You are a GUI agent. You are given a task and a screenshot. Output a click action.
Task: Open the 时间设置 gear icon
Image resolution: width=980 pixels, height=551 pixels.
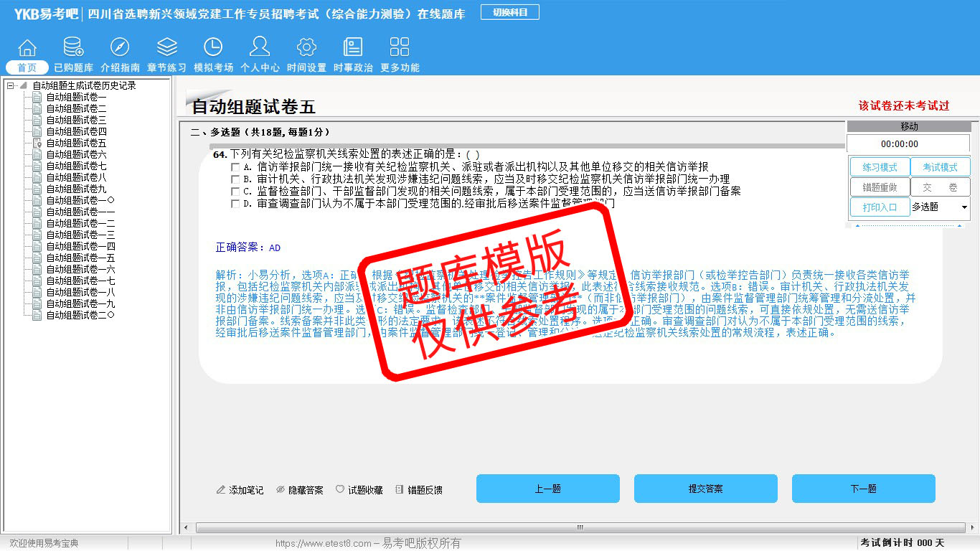[x=306, y=47]
